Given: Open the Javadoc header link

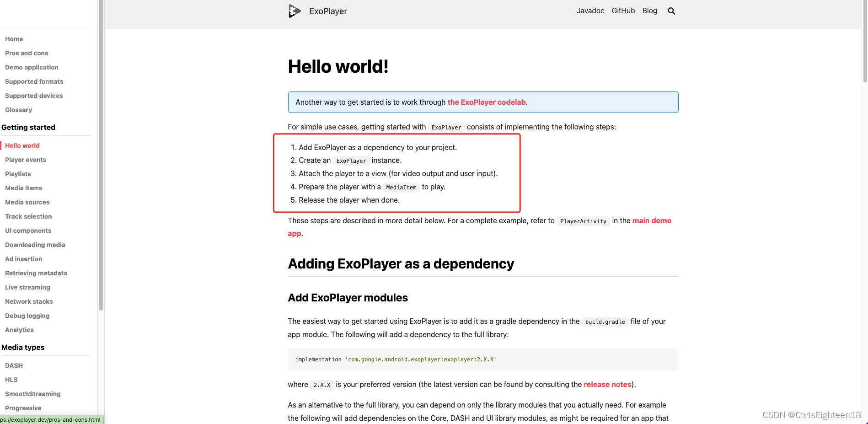Looking at the screenshot, I should pos(590,11).
